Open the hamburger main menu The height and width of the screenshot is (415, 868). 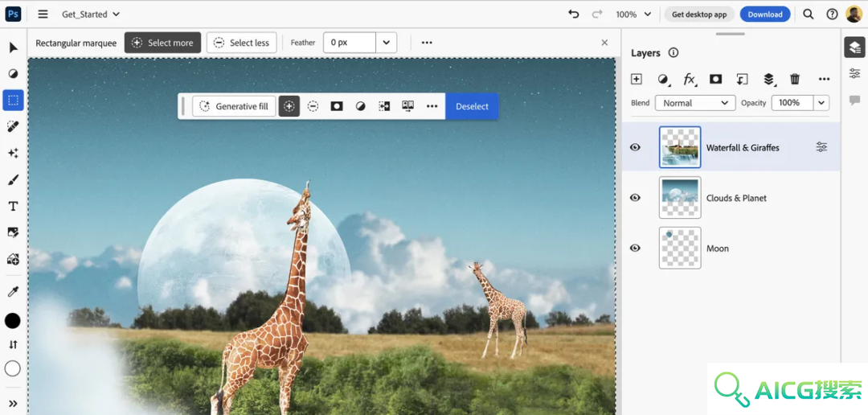43,14
